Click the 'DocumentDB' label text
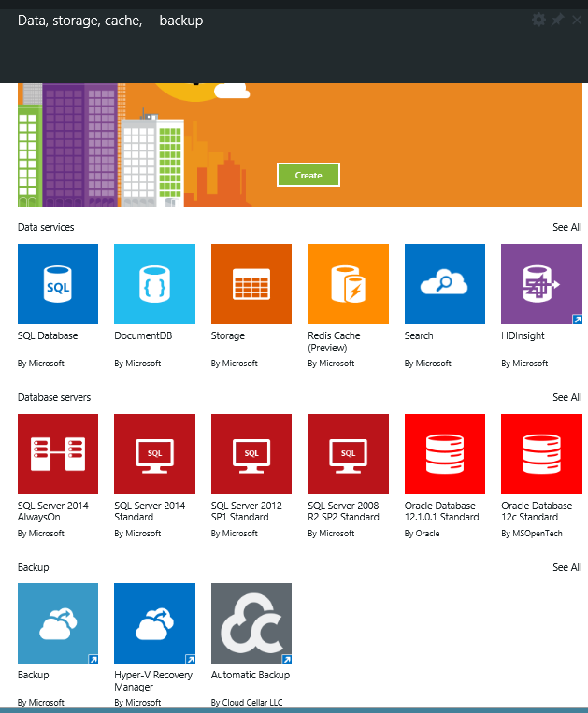This screenshot has height=713, width=588. click(143, 335)
